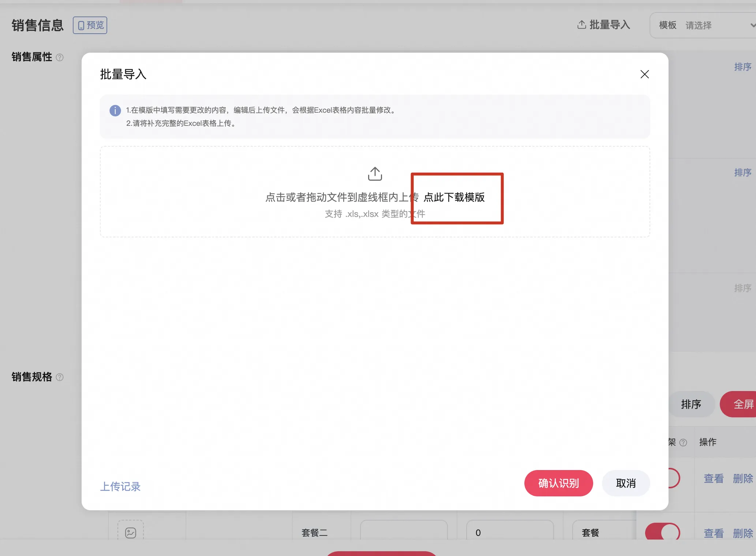Viewport: 756px width, 556px height.
Task: Click 批量导入 button in page header
Action: click(x=604, y=25)
